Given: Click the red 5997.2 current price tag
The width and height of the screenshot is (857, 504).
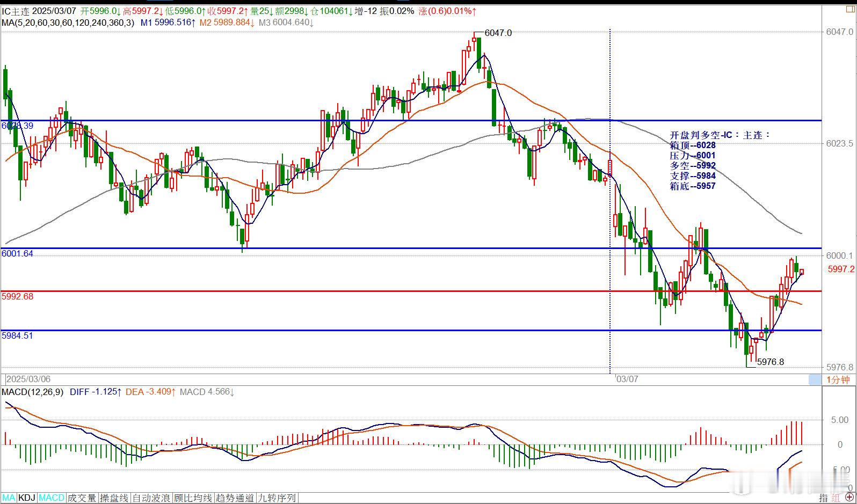Looking at the screenshot, I should tap(840, 269).
